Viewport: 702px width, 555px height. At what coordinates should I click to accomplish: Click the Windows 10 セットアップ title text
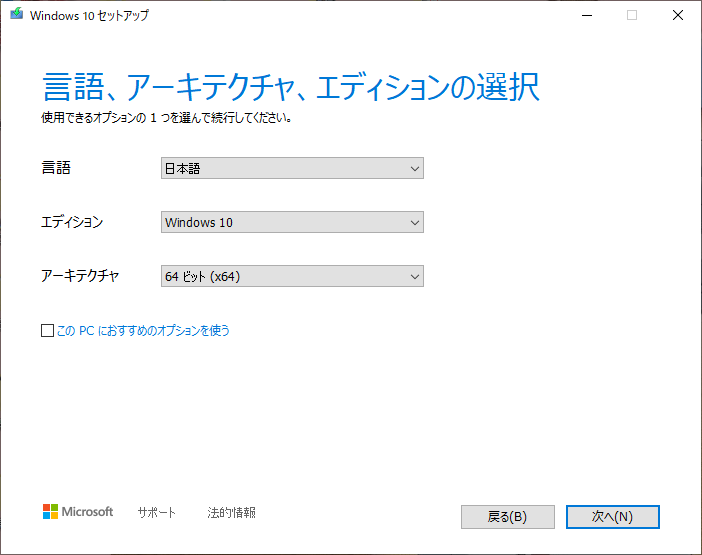89,15
